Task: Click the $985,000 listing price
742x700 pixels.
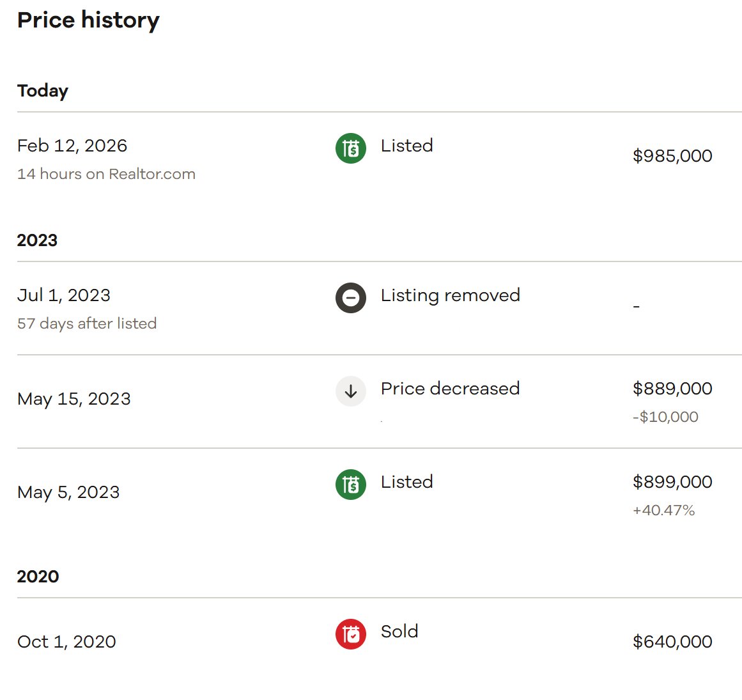Action: (672, 156)
